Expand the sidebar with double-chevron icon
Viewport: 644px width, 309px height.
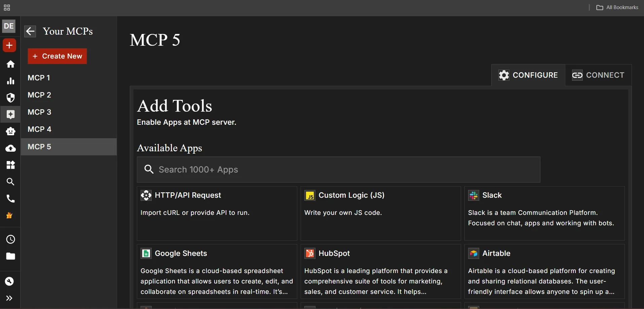(x=10, y=298)
